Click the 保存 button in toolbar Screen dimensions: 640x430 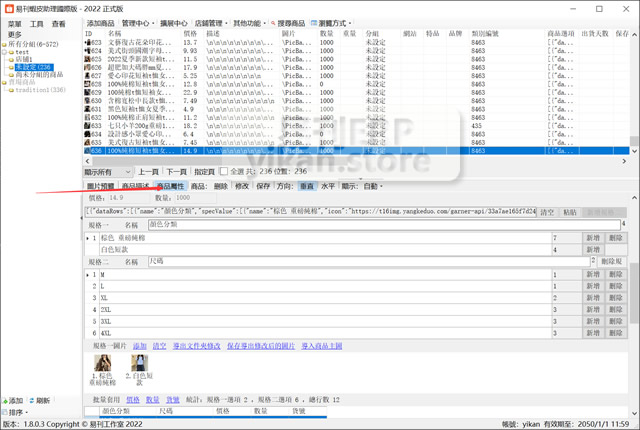point(263,186)
